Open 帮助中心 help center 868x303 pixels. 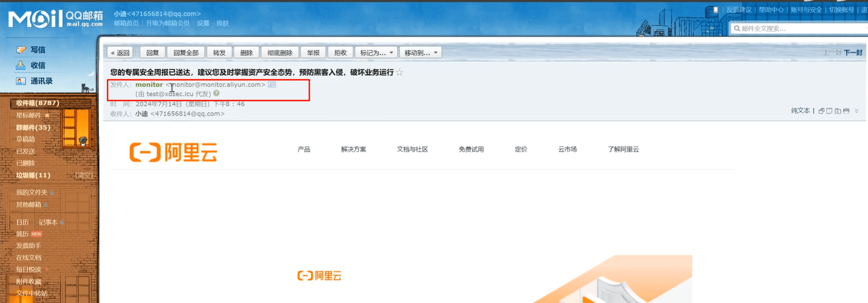point(771,10)
